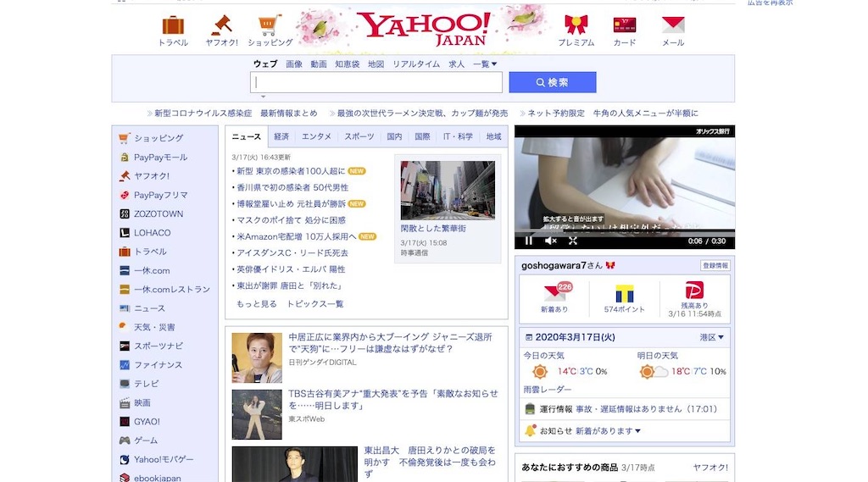Expand お知らせ 新着があります notifications
Image resolution: width=868 pixels, height=482 pixels.
[608, 431]
